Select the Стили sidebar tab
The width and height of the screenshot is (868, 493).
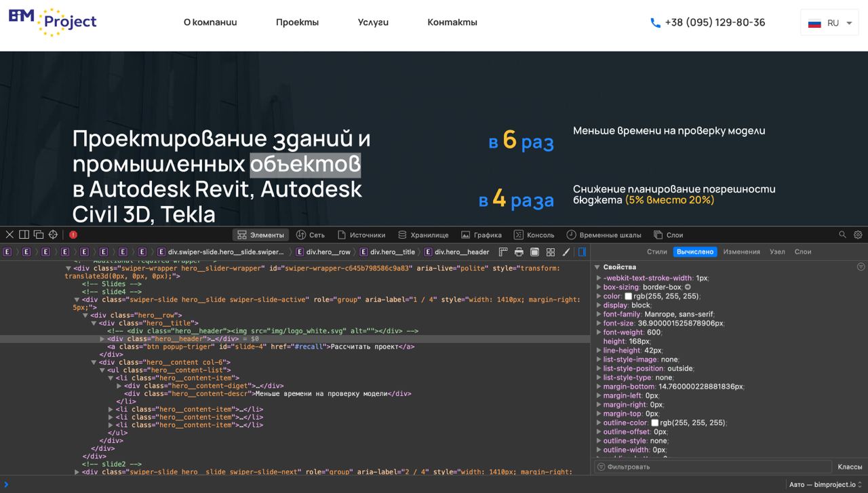coord(656,252)
